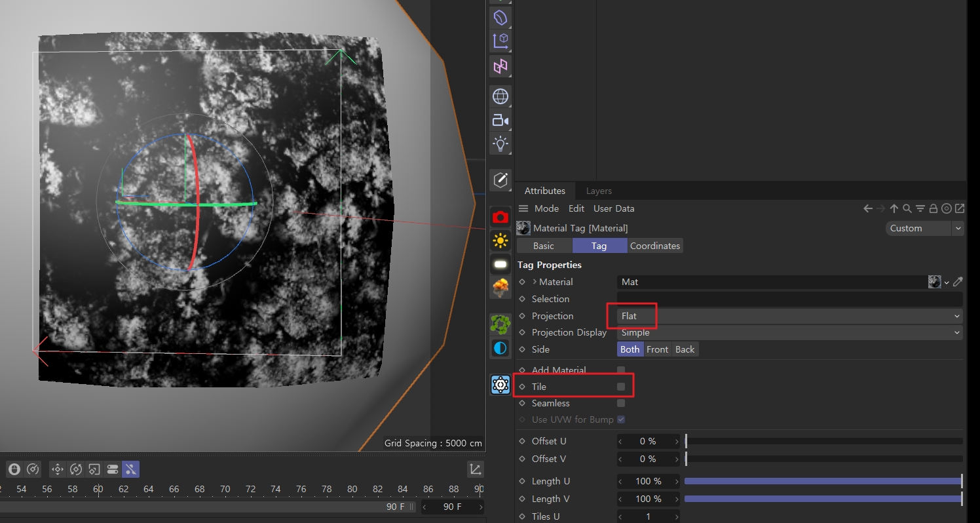Viewport: 980px width, 523px height.
Task: Click the pink symmetry/mirror icon
Action: [500, 66]
